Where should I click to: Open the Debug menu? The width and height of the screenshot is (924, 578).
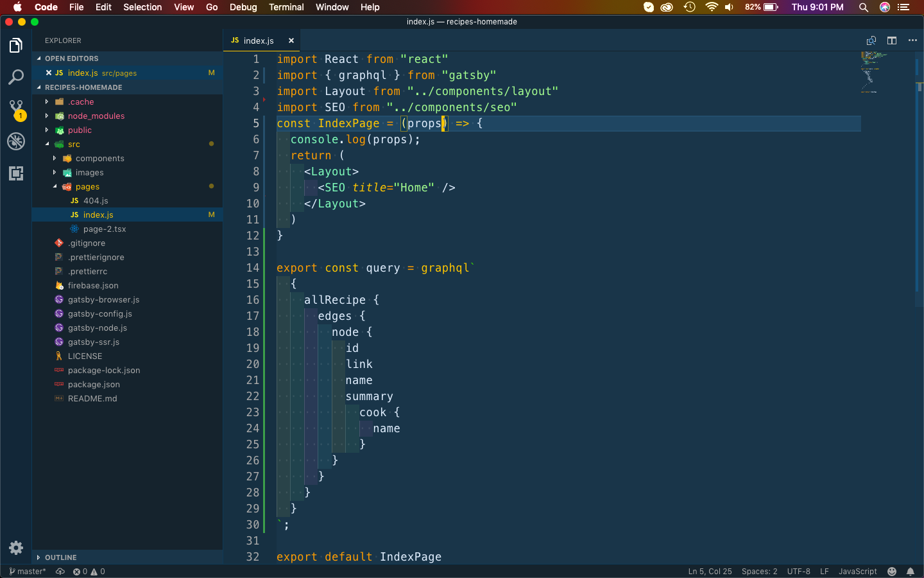click(243, 7)
